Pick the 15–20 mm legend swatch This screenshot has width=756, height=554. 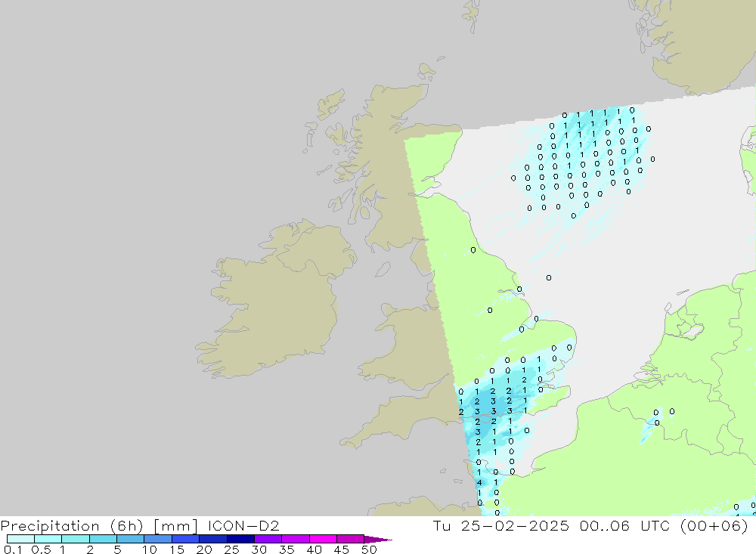pyautogui.click(x=186, y=539)
